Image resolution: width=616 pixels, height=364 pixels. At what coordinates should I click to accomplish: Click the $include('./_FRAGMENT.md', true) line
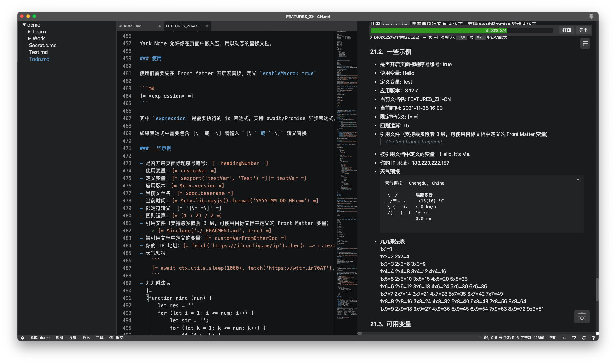214,231
